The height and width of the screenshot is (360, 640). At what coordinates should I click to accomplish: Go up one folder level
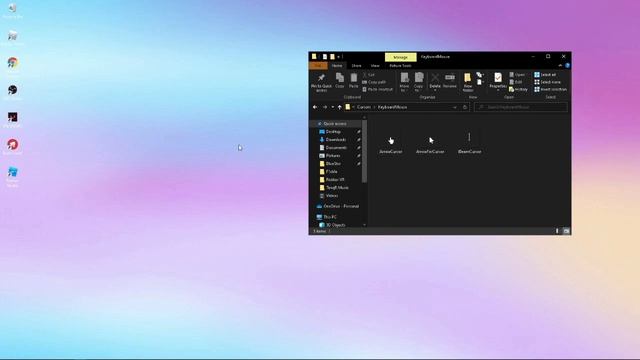point(340,107)
